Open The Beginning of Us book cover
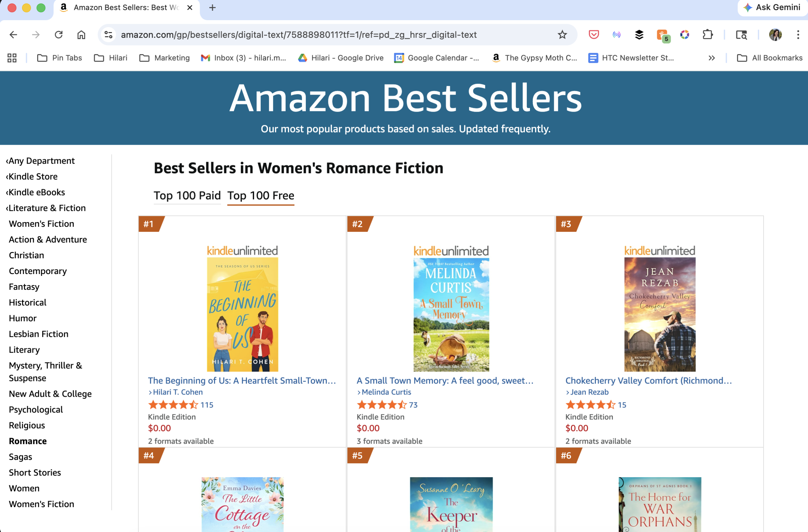This screenshot has height=532, width=808. click(242, 314)
